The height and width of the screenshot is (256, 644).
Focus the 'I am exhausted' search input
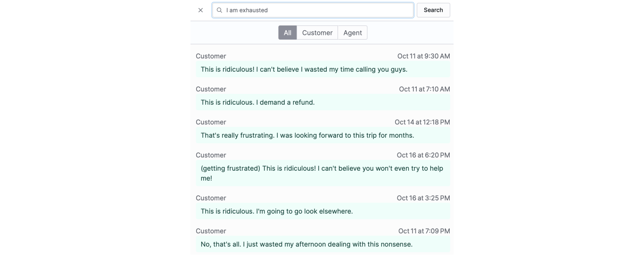coord(316,10)
